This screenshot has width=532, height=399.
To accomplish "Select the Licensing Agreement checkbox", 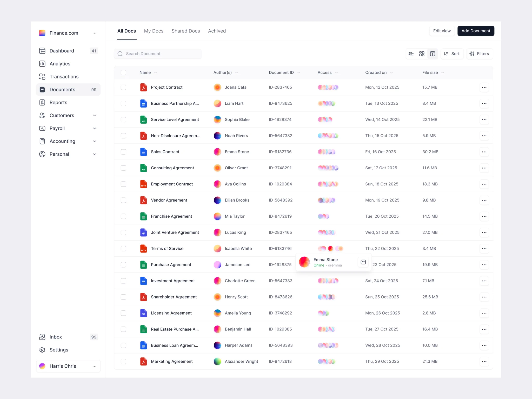I will [x=123, y=313].
